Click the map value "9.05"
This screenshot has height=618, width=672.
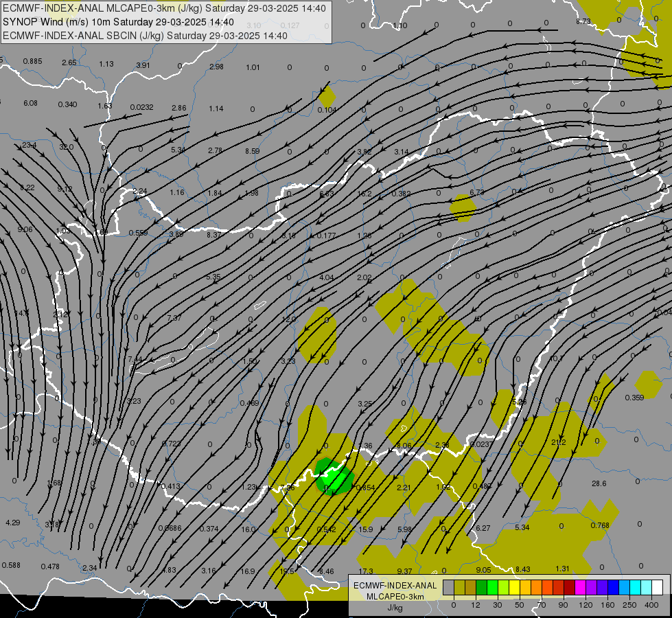(x=483, y=570)
